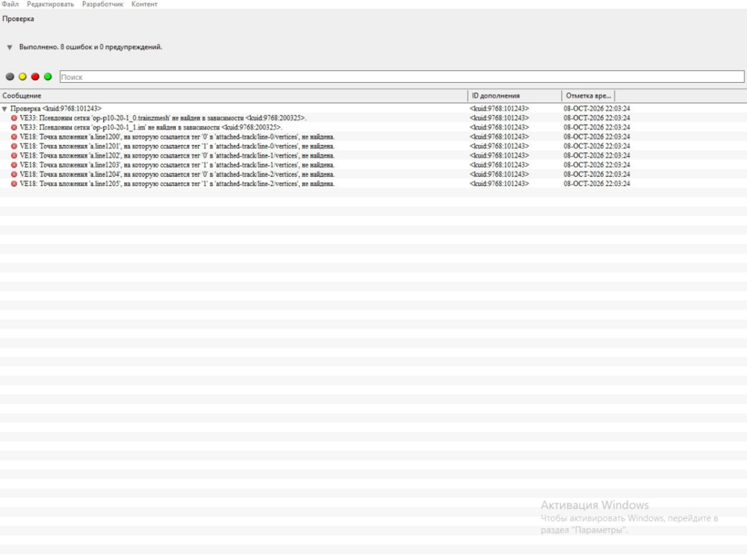747x560 pixels.
Task: Collapse the 'Выполнено. 8 ошибок' summary triangle
Action: tap(10, 48)
